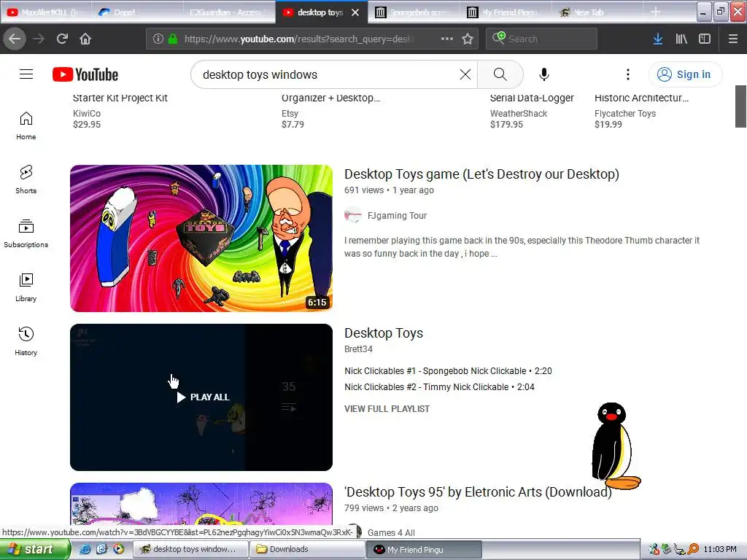Reload the page with the refresh icon

63,39
